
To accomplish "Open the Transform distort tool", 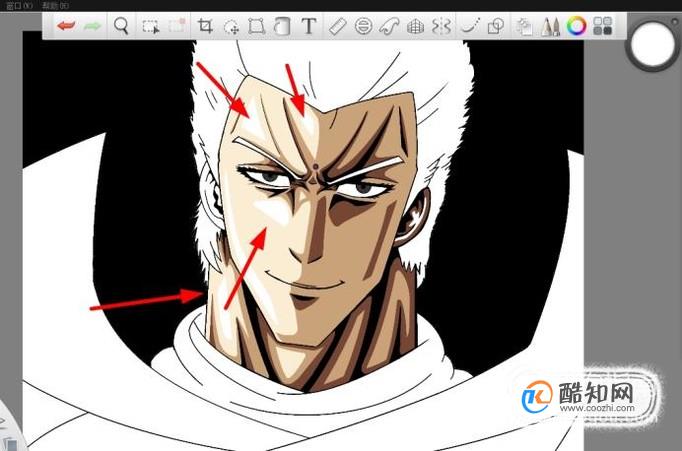I will 257,26.
